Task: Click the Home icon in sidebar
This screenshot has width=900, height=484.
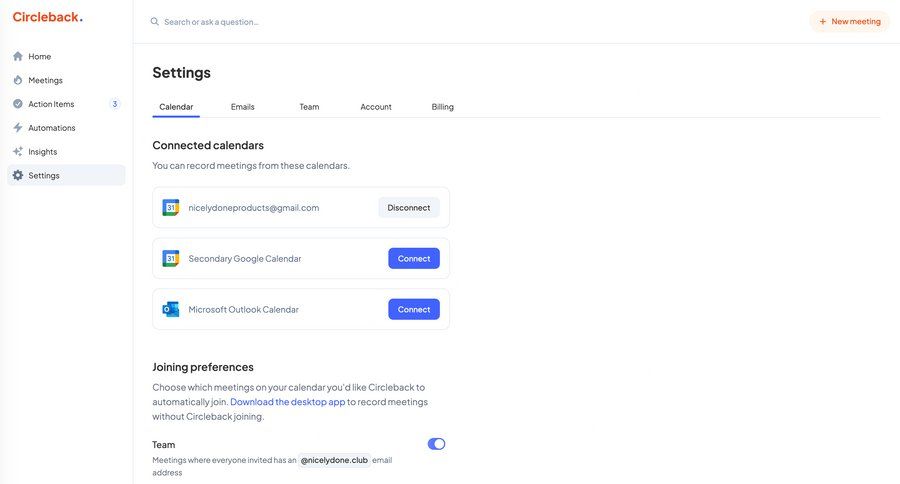Action: 18,56
